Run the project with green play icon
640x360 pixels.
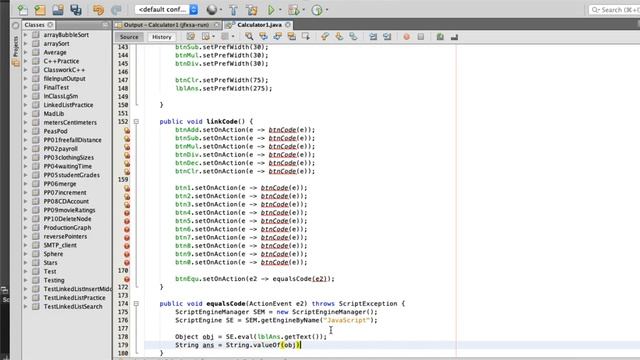coord(271,10)
